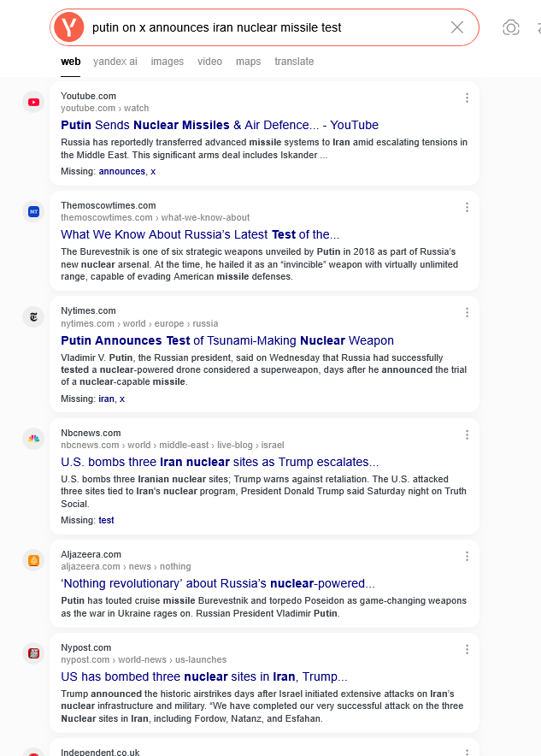Image resolution: width=541 pixels, height=756 pixels.
Task: Open camera image search icon
Action: coord(511,27)
